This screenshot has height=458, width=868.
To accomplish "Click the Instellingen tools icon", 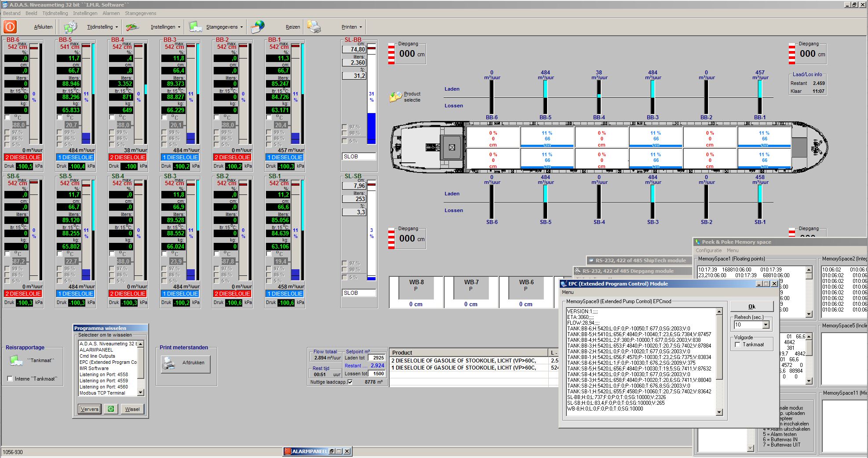I will 132,27.
